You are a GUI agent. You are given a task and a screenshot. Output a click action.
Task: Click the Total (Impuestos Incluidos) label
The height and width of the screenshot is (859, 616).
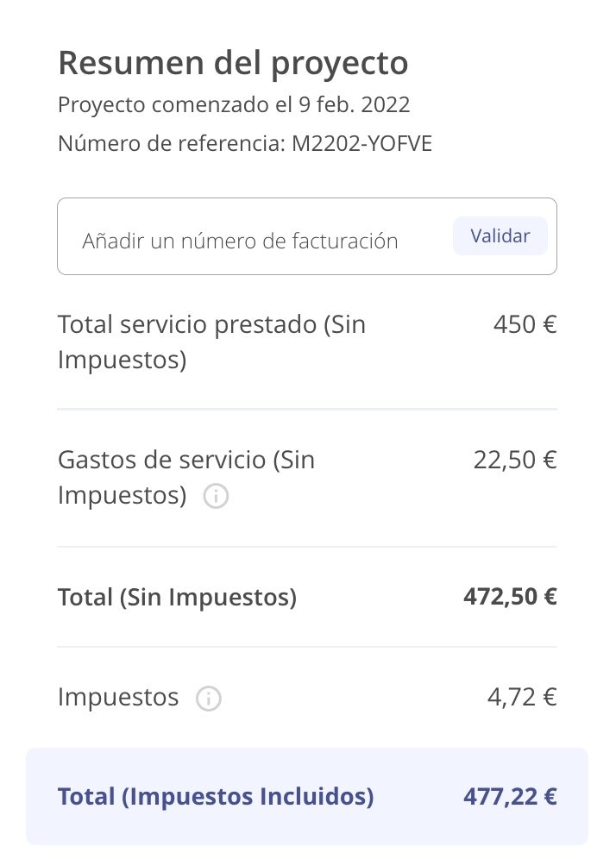coord(216,797)
